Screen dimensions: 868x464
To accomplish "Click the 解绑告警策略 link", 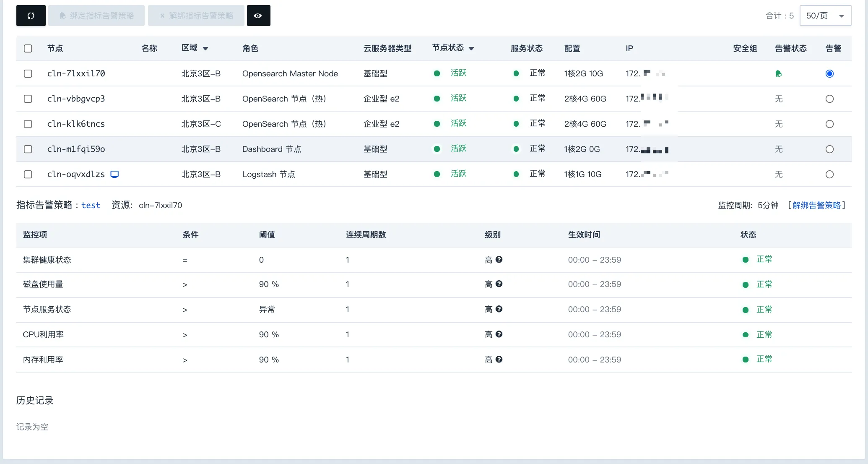I will click(x=816, y=205).
